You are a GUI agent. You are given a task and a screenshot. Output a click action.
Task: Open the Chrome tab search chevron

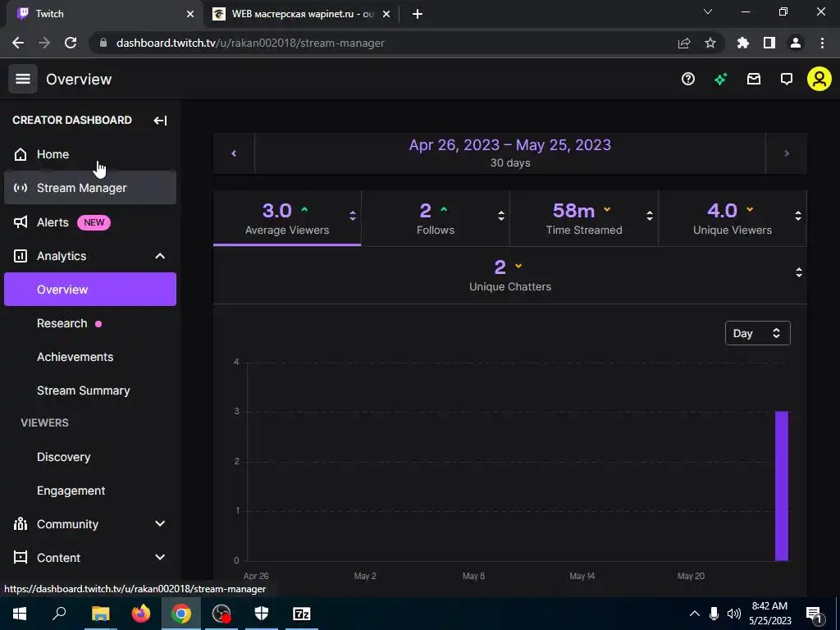coord(708,12)
